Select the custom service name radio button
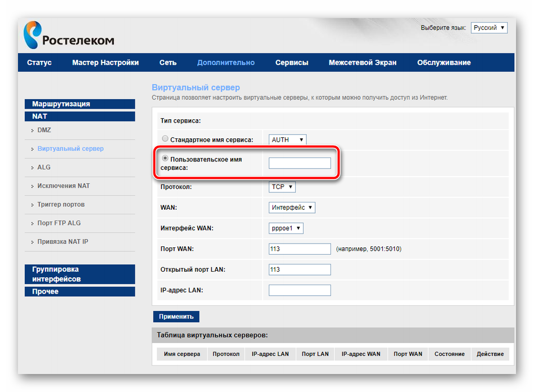Image resolution: width=534 pixels, height=392 pixels. pyautogui.click(x=165, y=159)
